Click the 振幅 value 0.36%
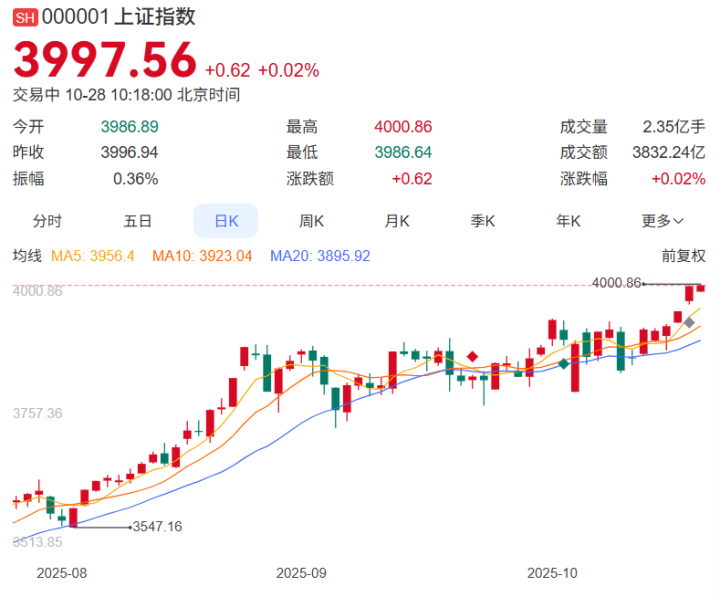720x597 pixels. pyautogui.click(x=135, y=178)
